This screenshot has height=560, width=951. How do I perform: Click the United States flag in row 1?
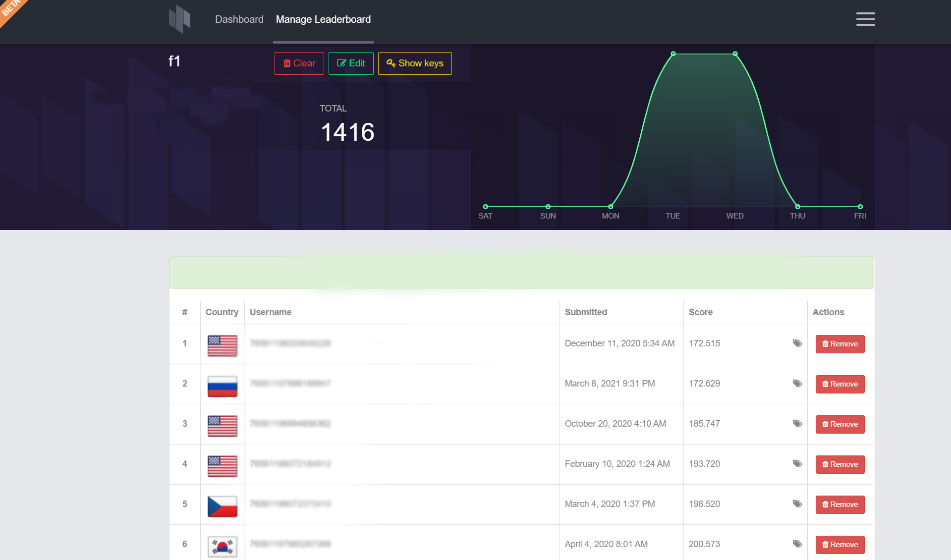coord(222,346)
